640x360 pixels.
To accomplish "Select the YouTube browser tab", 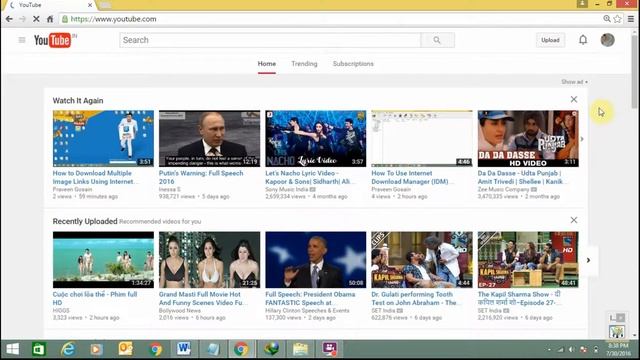I will coord(49,5).
